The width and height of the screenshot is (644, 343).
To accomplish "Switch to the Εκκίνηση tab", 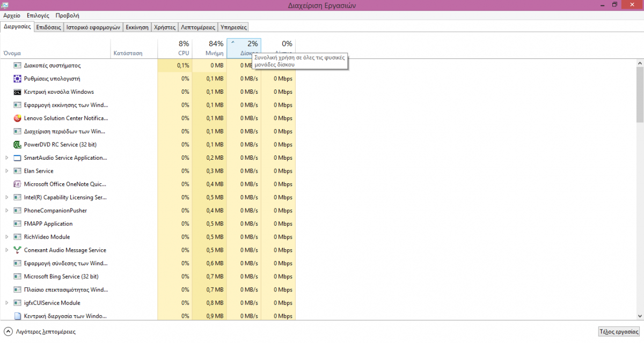I will 137,27.
